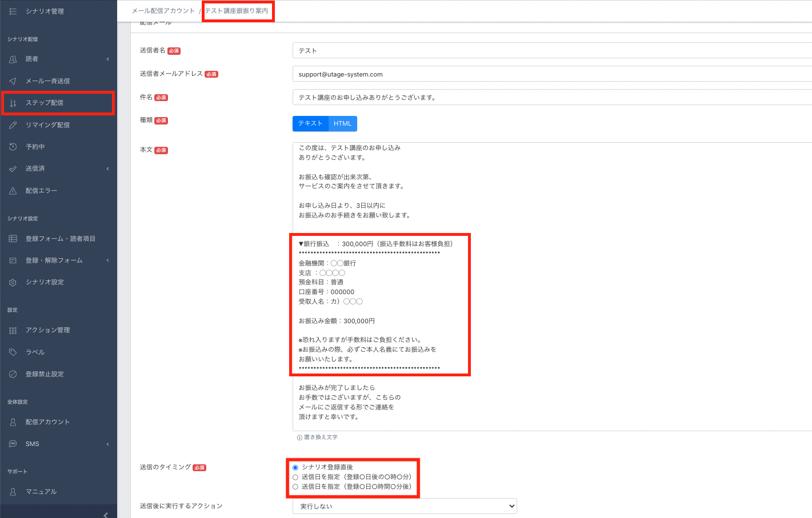Click the paper plane icon for メール一斉送信
Viewport: 812px width, 518px height.
click(x=13, y=81)
